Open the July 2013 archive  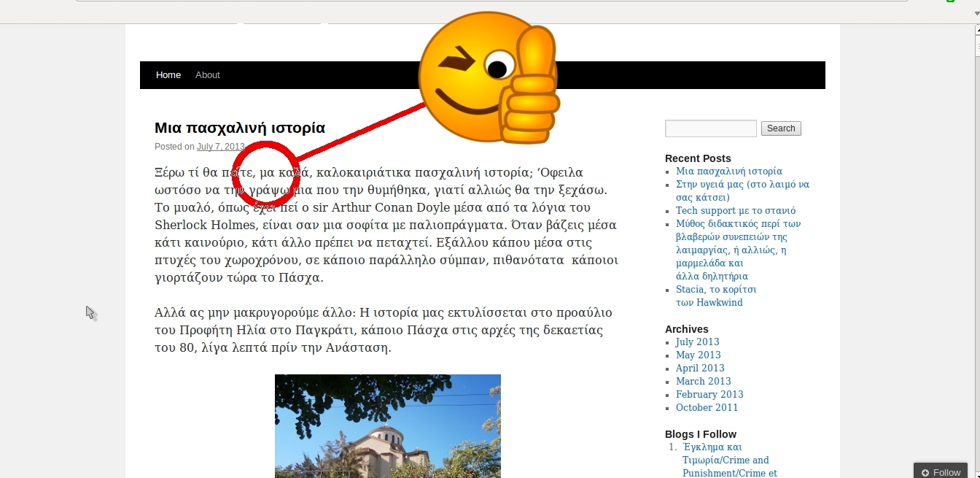697,342
